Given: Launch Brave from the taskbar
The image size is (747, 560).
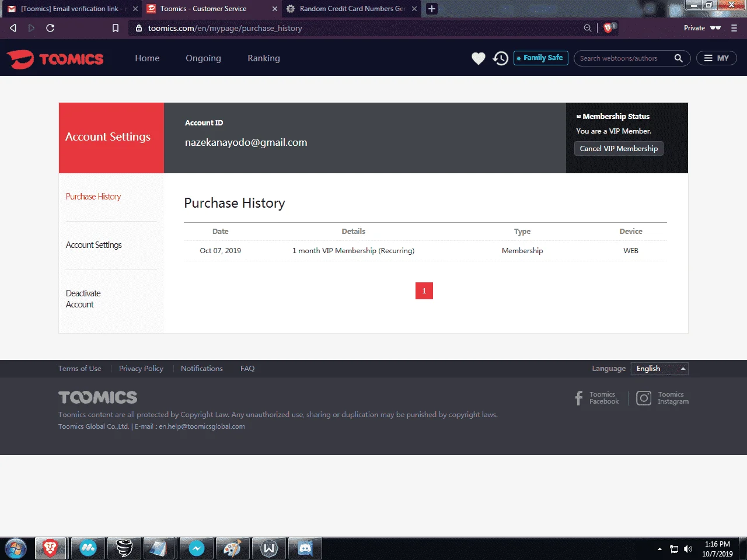Looking at the screenshot, I should 51,549.
